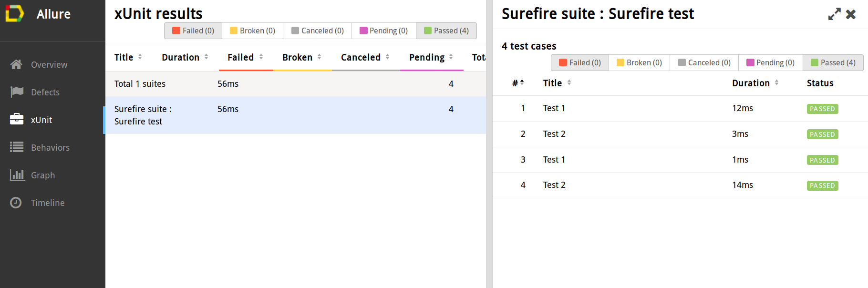Viewport: 868px width, 288px height.
Task: Open the Graph bar-chart icon
Action: tap(17, 175)
